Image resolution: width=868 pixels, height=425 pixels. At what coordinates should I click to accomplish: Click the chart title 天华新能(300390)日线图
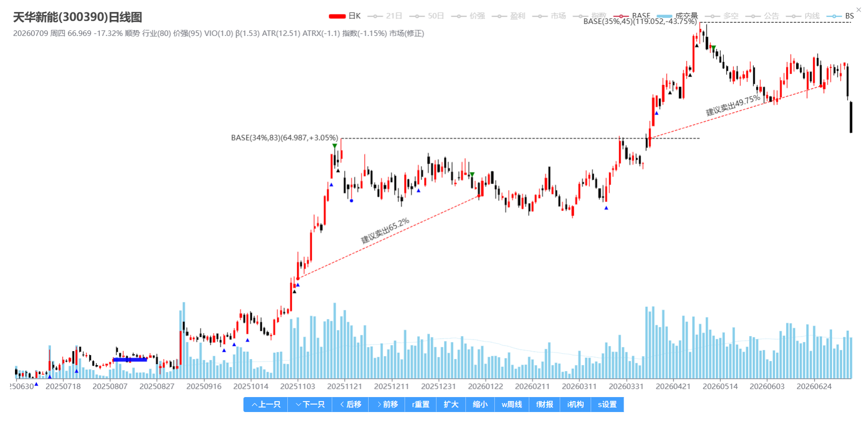click(77, 17)
